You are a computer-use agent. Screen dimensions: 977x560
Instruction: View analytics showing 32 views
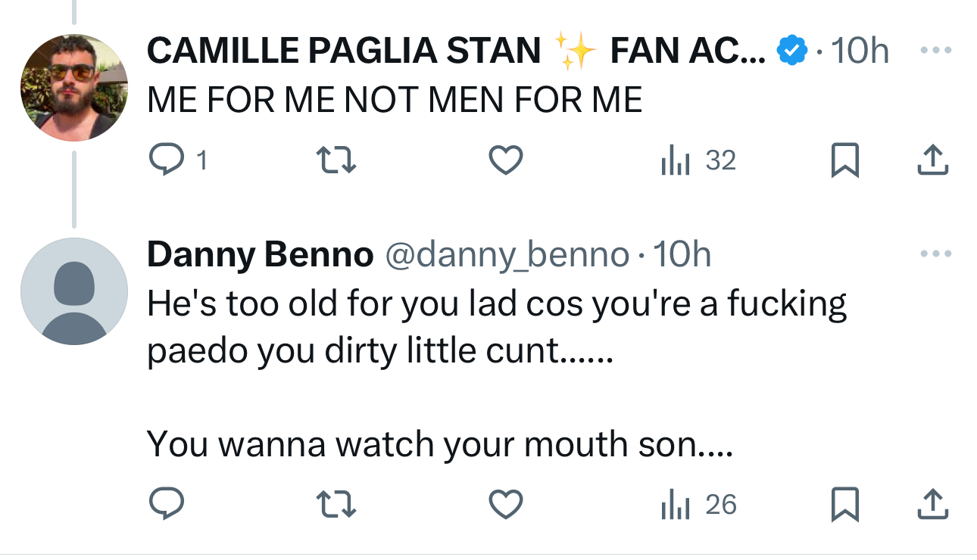click(698, 160)
